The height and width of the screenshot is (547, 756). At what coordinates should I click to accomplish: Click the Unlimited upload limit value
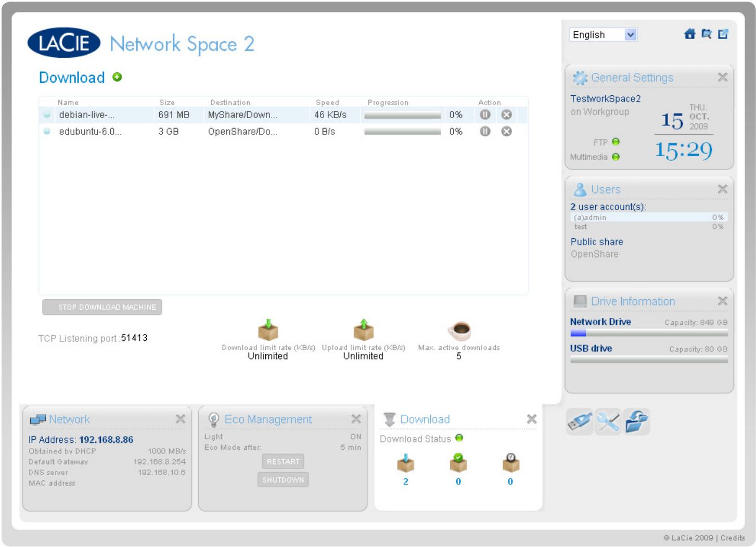[x=363, y=356]
